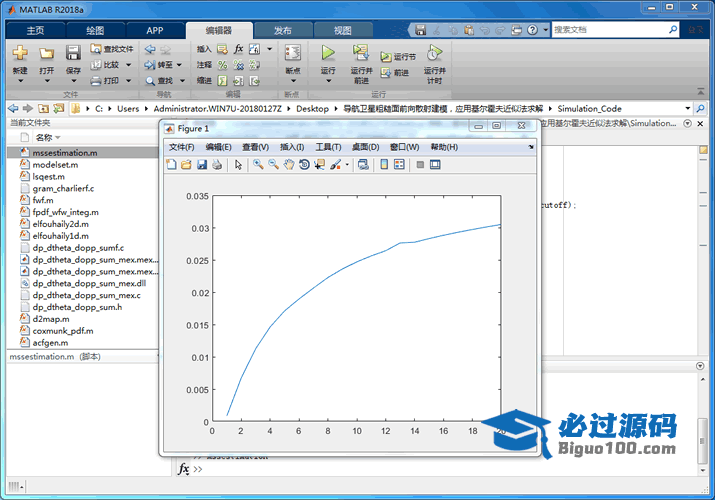Switch to the View ribbon tab
The image size is (715, 500).
click(342, 31)
